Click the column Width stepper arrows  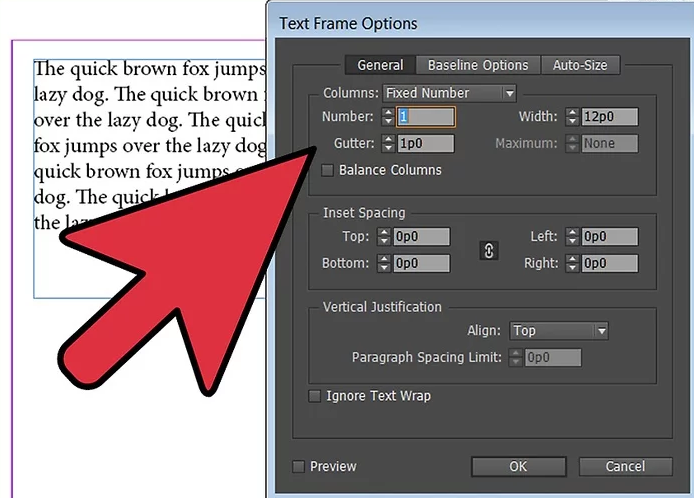571,117
